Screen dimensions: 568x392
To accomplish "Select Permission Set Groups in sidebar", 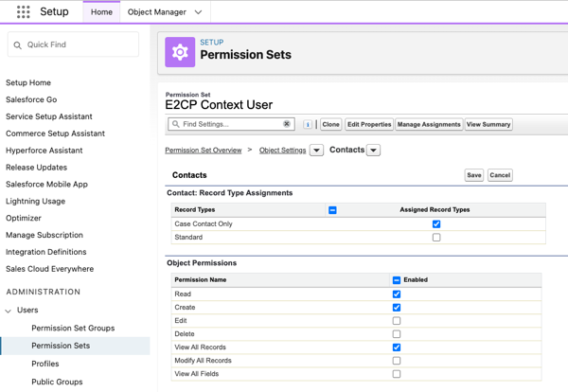I will 73,329.
